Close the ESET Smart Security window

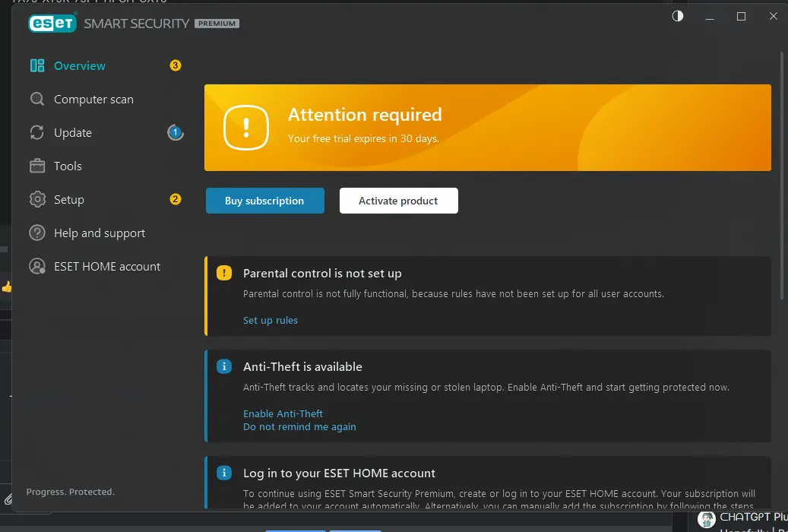click(774, 16)
